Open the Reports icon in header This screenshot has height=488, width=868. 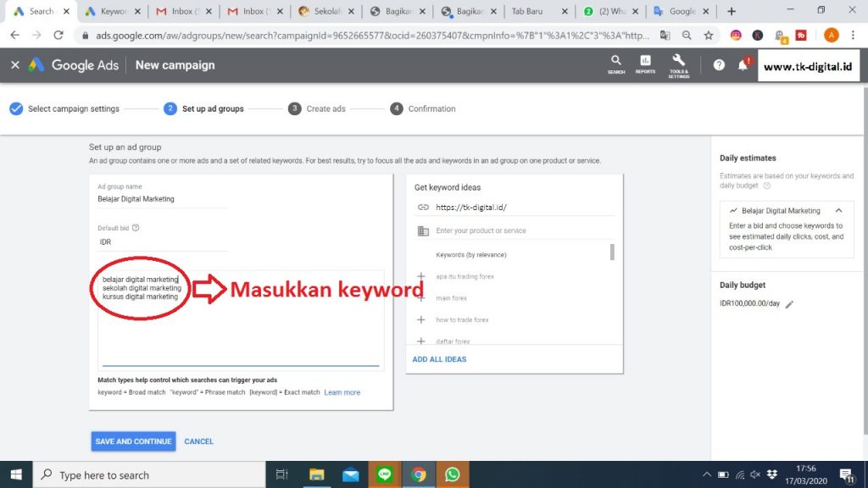click(645, 64)
